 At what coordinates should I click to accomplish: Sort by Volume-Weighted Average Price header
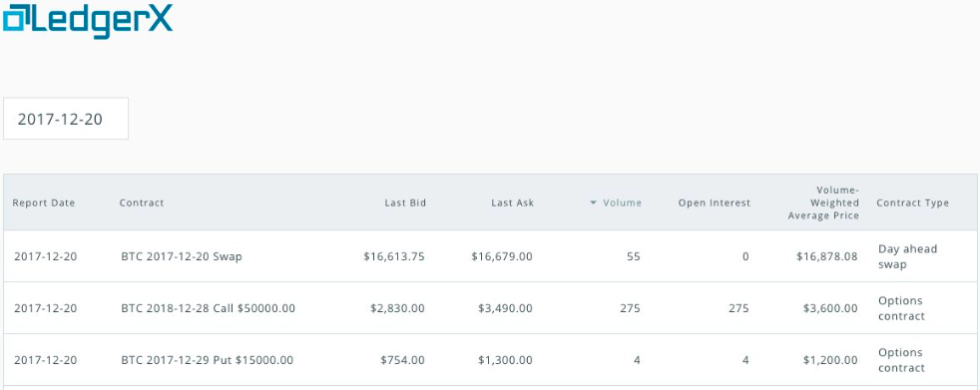pyautogui.click(x=823, y=202)
